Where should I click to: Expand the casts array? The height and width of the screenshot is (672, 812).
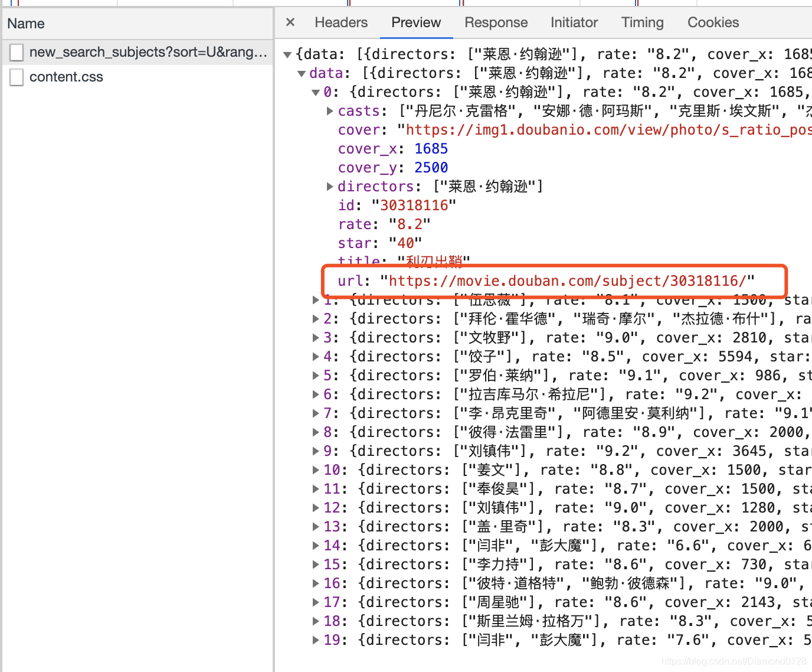[x=330, y=111]
